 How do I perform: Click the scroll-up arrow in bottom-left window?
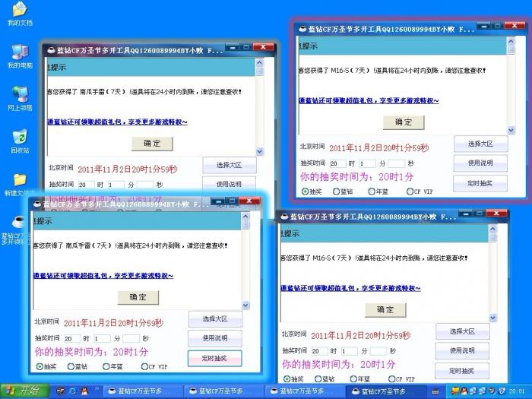[x=245, y=217]
